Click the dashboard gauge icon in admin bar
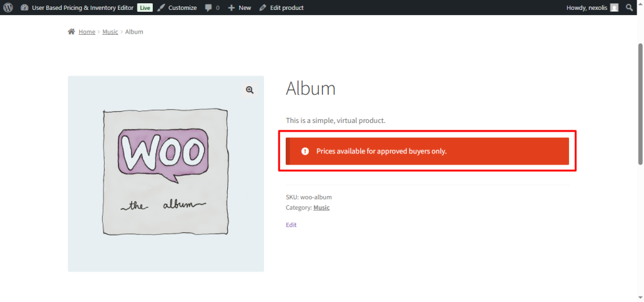The width and height of the screenshot is (644, 302). tap(24, 7)
